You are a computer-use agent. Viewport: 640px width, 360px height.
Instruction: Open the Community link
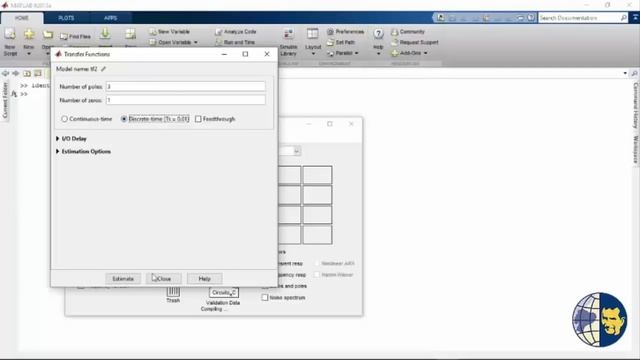408,31
